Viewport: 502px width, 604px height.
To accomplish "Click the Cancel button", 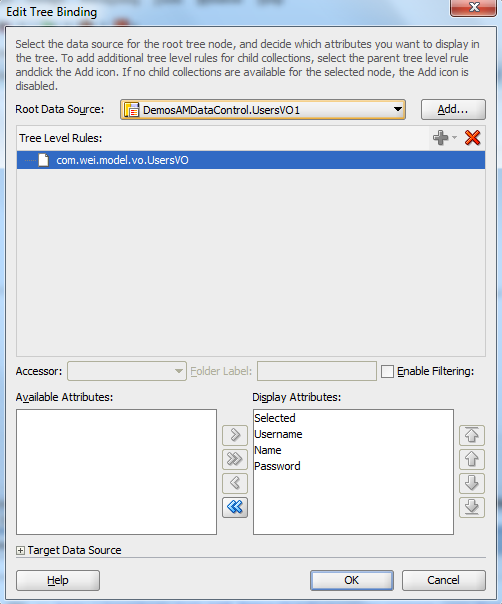I will tap(443, 580).
